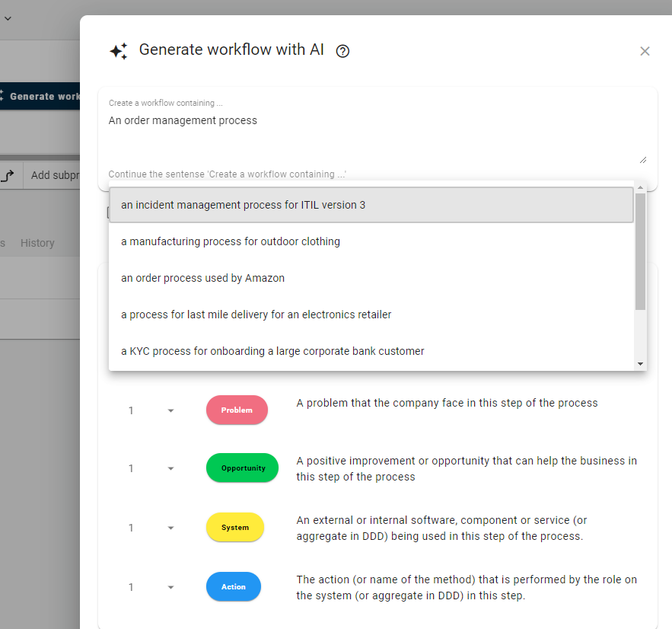Open the Action count dropdown

click(170, 586)
